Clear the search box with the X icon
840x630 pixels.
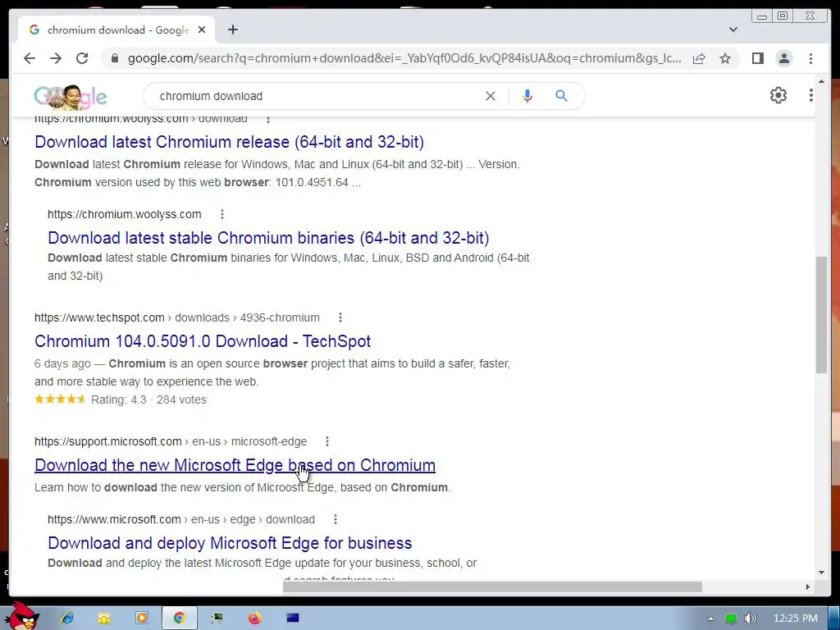tap(491, 96)
